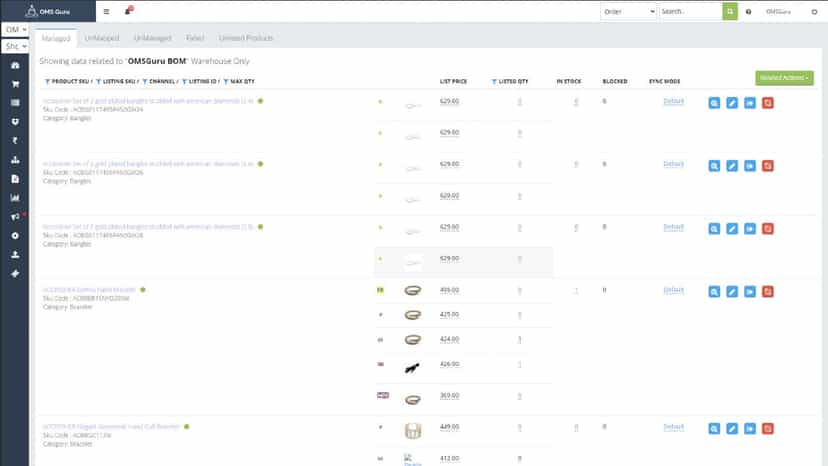Open the Order search-type dropdown
Viewport: 828px width, 466px height.
pyautogui.click(x=628, y=12)
